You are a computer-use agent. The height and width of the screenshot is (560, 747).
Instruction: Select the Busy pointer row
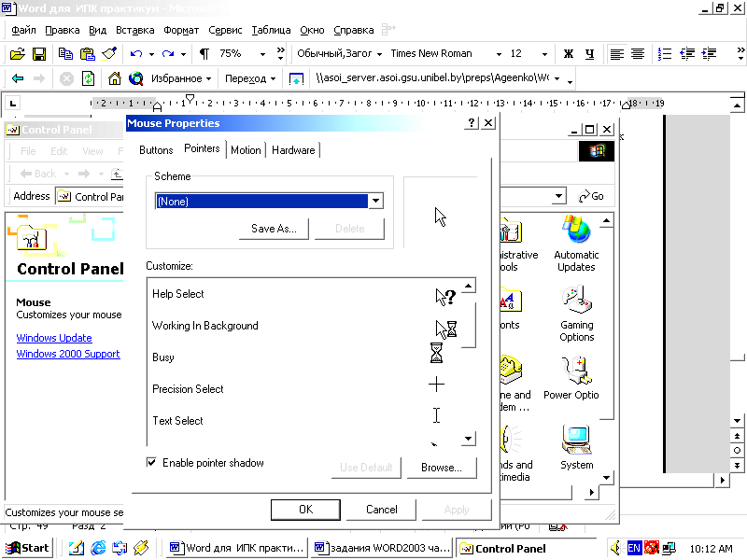304,357
